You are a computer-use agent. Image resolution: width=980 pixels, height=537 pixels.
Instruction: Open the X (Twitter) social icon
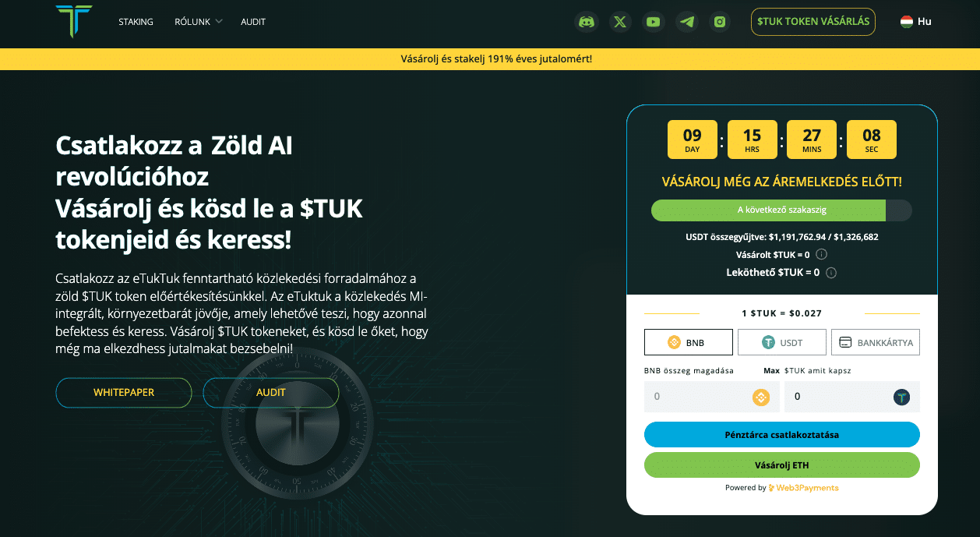coord(620,22)
